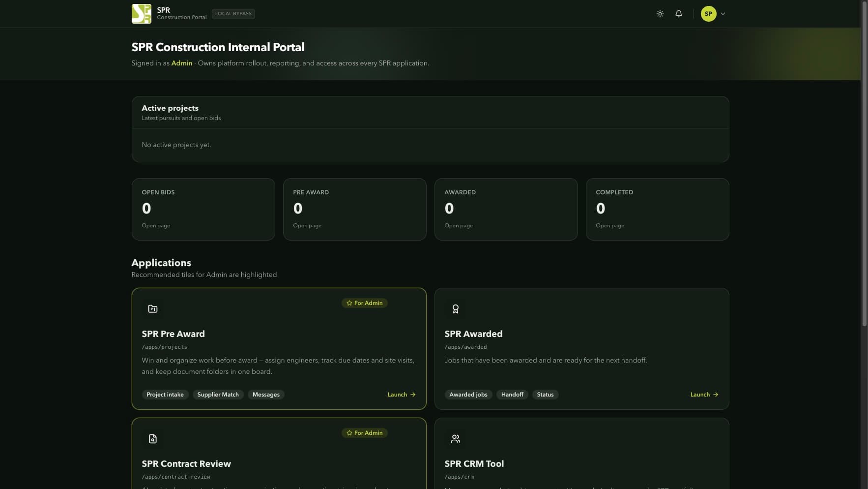This screenshot has width=868, height=489.
Task: Select the Handoff tag
Action: click(512, 395)
